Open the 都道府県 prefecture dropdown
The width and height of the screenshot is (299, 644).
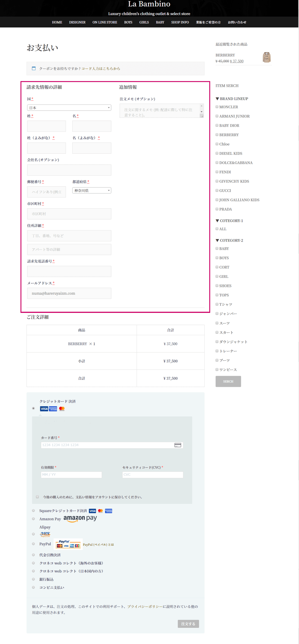[92, 191]
